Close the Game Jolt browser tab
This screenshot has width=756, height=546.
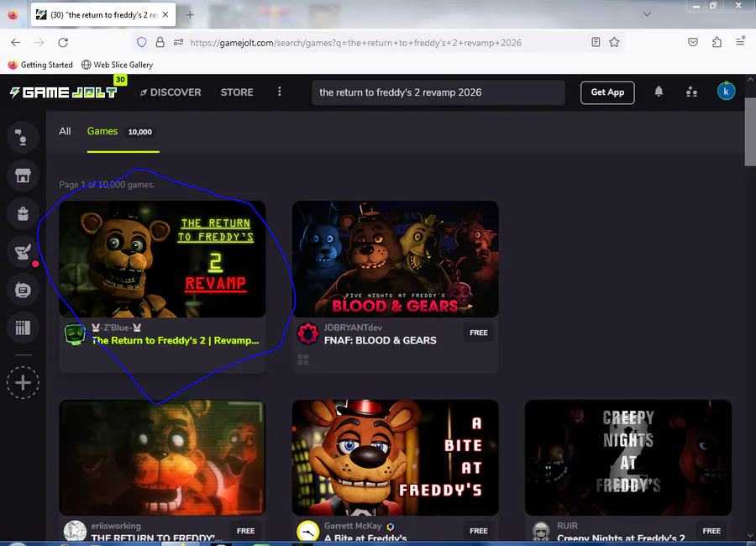click(165, 15)
